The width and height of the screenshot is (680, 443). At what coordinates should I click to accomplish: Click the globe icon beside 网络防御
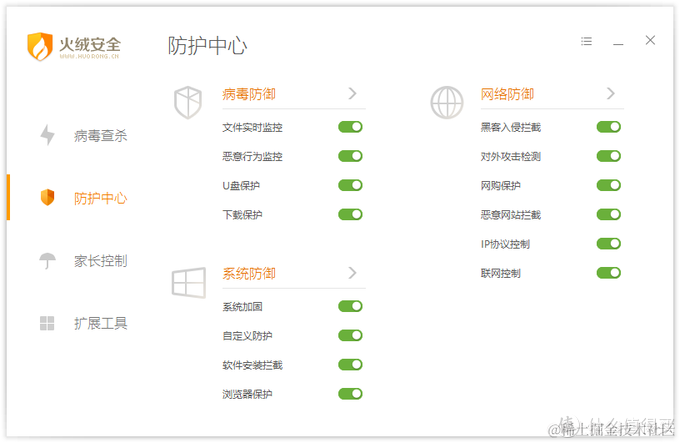tap(447, 103)
